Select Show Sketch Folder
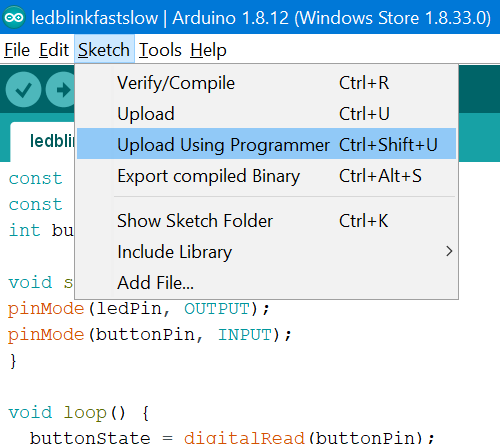Image resolution: width=500 pixels, height=444 pixels. [266, 220]
